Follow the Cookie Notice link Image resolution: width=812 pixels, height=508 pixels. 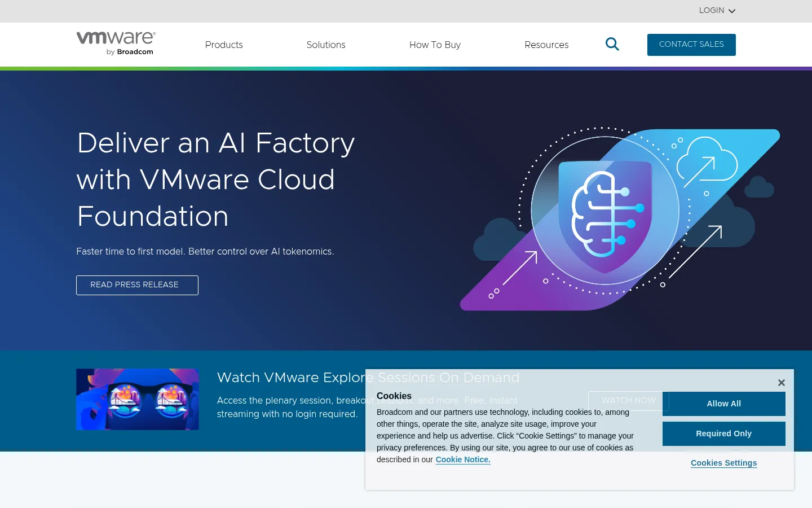(463, 459)
